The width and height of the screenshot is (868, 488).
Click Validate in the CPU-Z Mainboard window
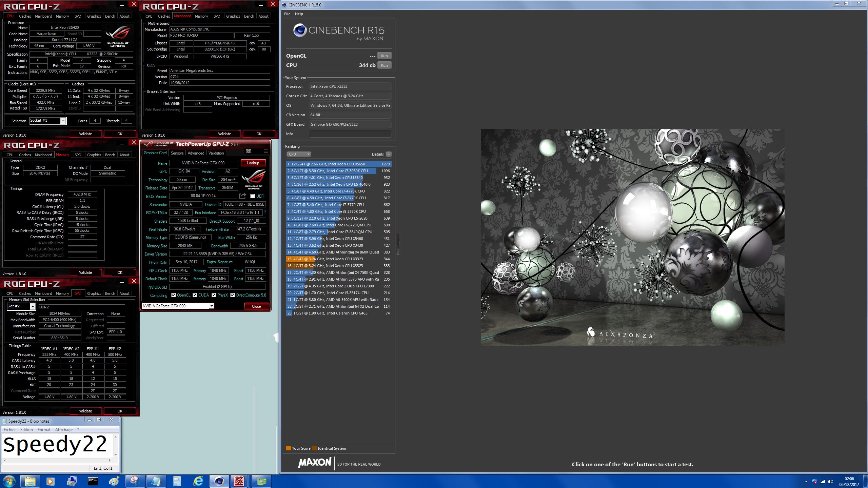point(224,134)
